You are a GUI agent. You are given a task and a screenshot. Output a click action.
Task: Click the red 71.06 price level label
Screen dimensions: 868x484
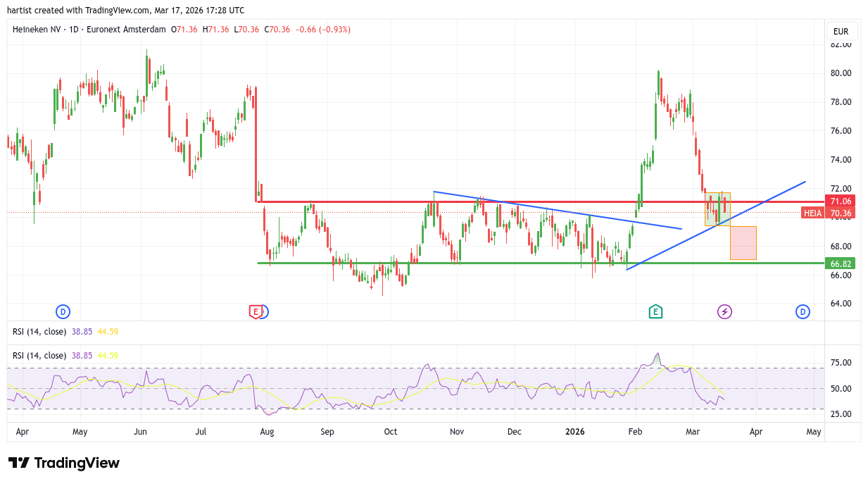pos(841,201)
